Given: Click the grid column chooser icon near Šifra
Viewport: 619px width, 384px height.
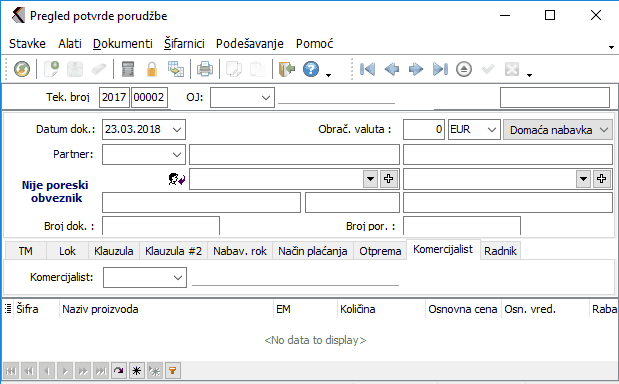Looking at the screenshot, I should pyautogui.click(x=8, y=309).
